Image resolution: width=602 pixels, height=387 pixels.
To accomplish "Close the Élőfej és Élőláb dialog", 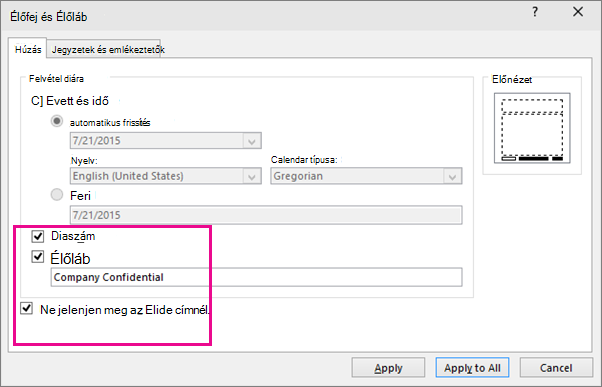I will [578, 12].
